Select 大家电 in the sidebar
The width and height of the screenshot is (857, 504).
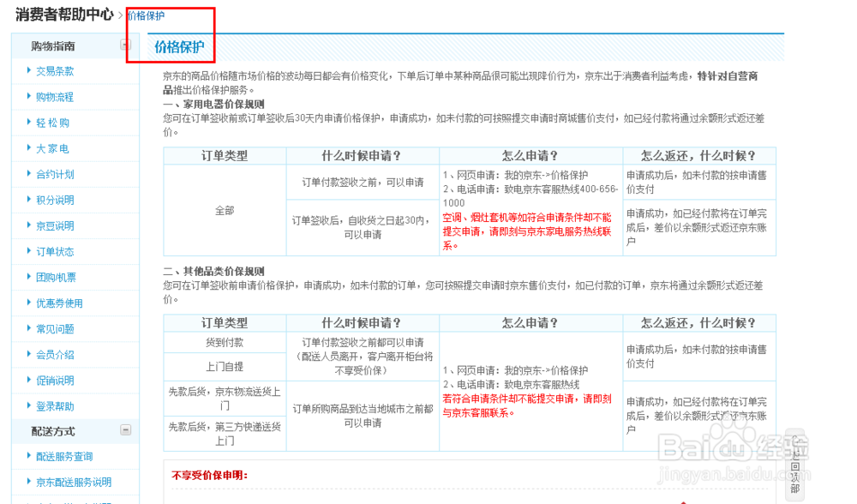tap(52, 148)
